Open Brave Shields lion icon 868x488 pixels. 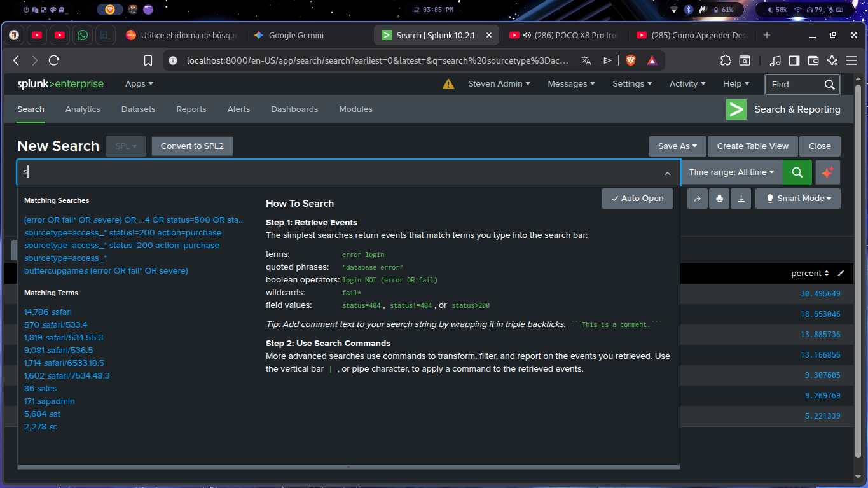[630, 60]
